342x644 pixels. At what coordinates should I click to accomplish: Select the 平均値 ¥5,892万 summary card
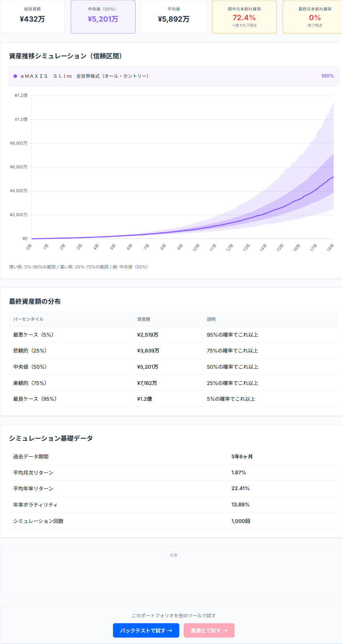pos(174,17)
